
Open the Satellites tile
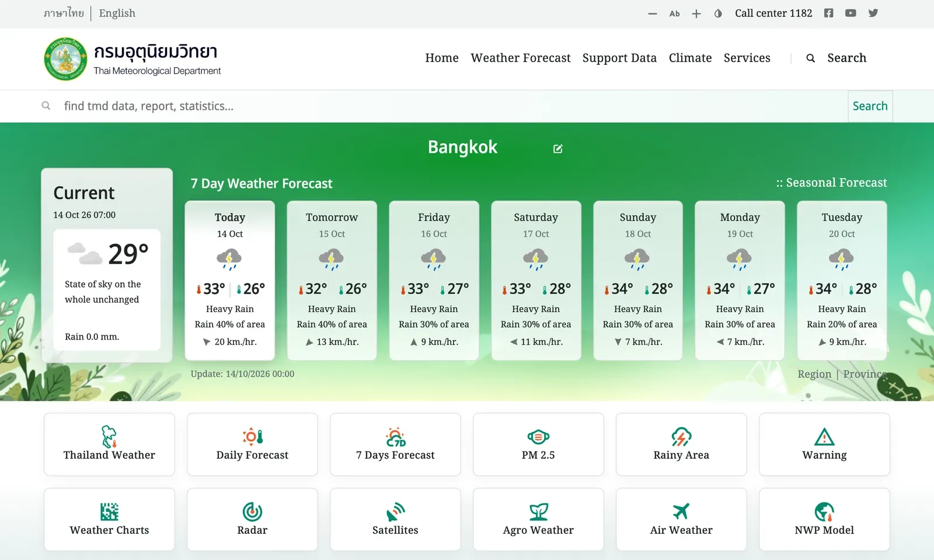395,520
